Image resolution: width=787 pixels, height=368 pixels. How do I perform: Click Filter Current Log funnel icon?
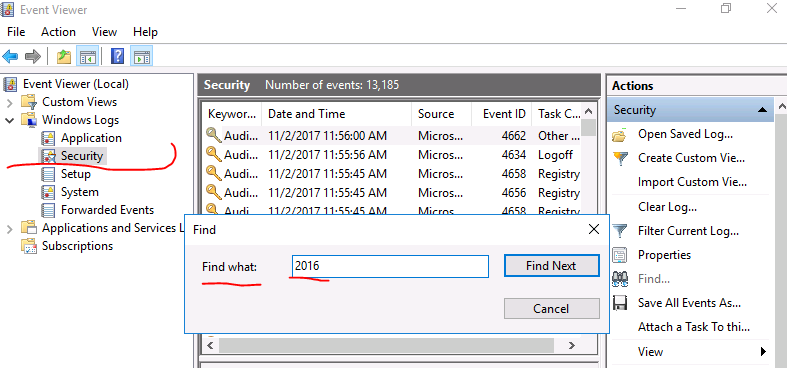pos(620,231)
